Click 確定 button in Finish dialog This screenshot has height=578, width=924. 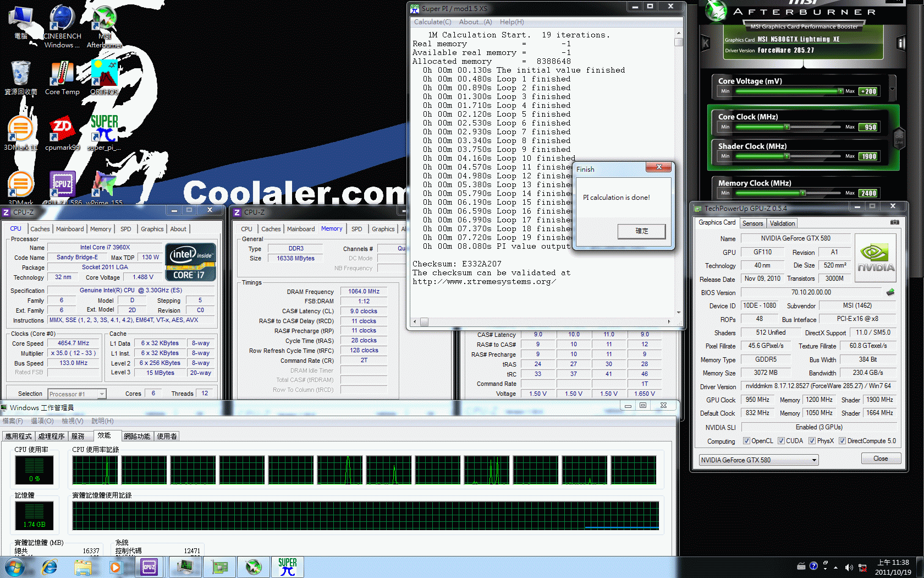pyautogui.click(x=642, y=231)
